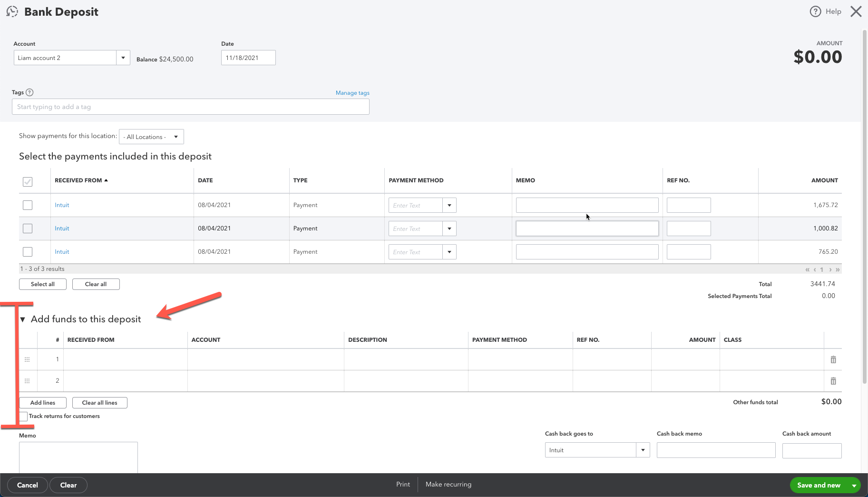This screenshot has height=497, width=868.
Task: Open the Manage tags link
Action: pos(352,92)
